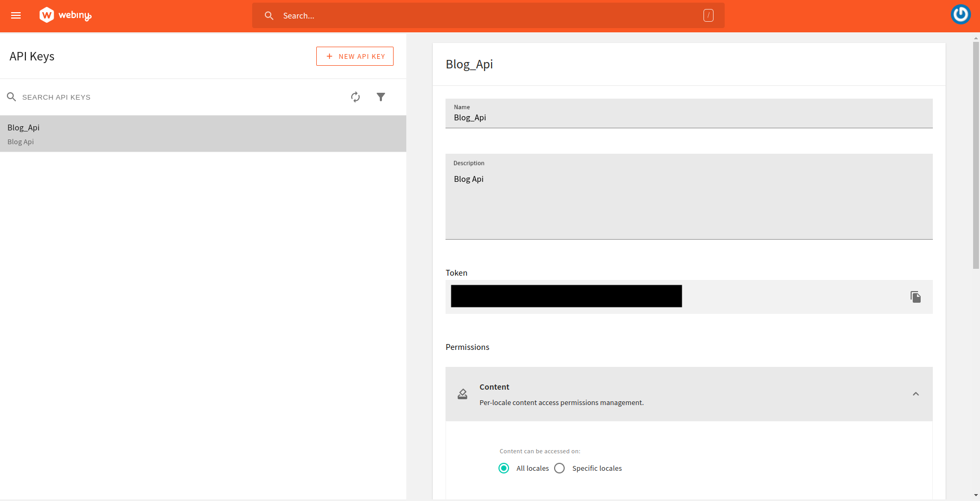Click the Content permissions header title
Viewport: 980px width, 501px height.
pos(494,387)
